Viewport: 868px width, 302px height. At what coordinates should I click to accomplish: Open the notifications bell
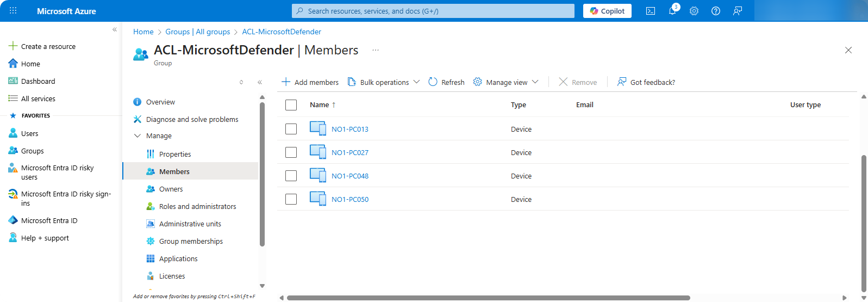click(x=672, y=11)
